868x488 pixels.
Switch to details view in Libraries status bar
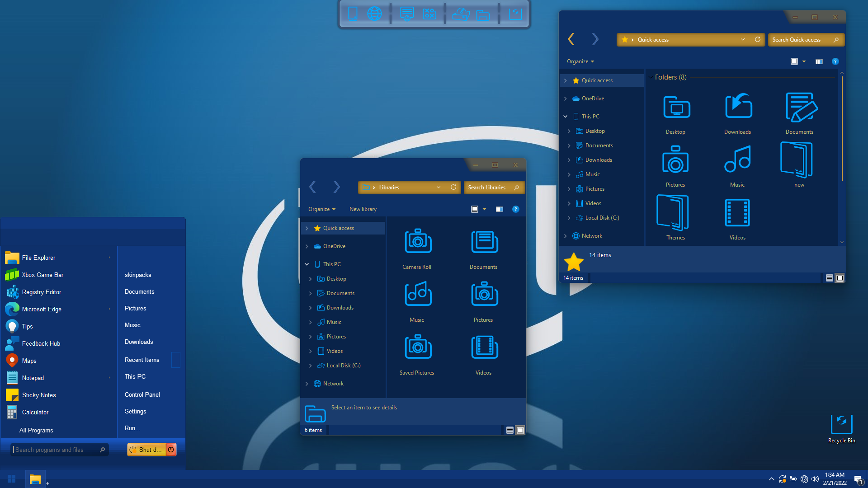pyautogui.click(x=509, y=430)
